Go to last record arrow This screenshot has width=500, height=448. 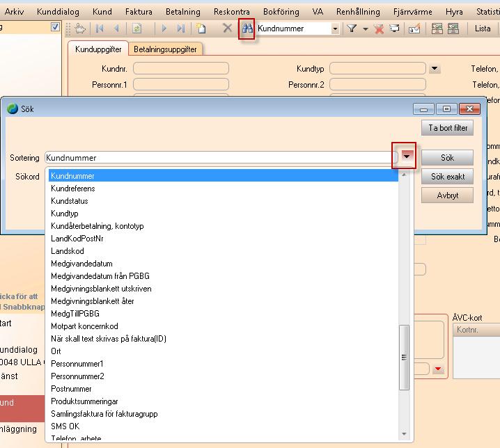click(181, 29)
